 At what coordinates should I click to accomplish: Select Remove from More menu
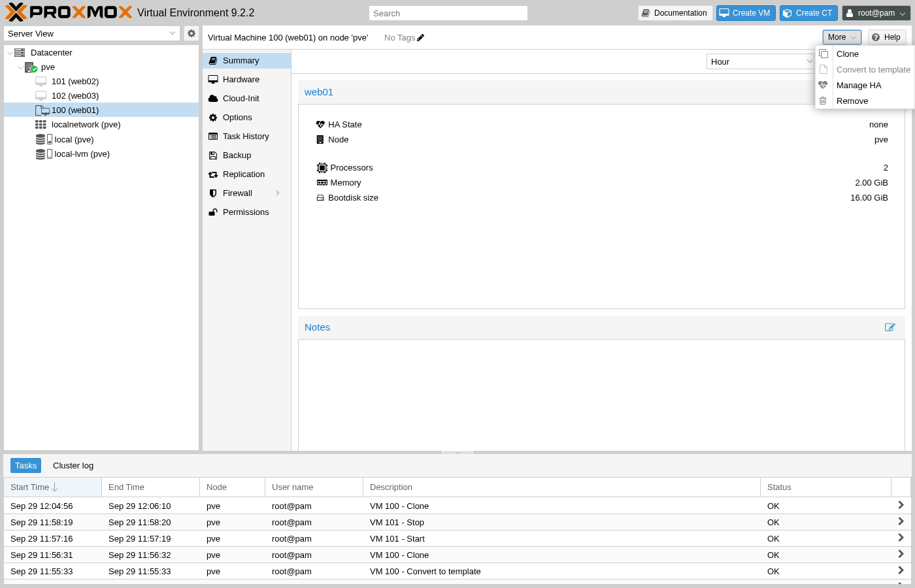point(865,101)
